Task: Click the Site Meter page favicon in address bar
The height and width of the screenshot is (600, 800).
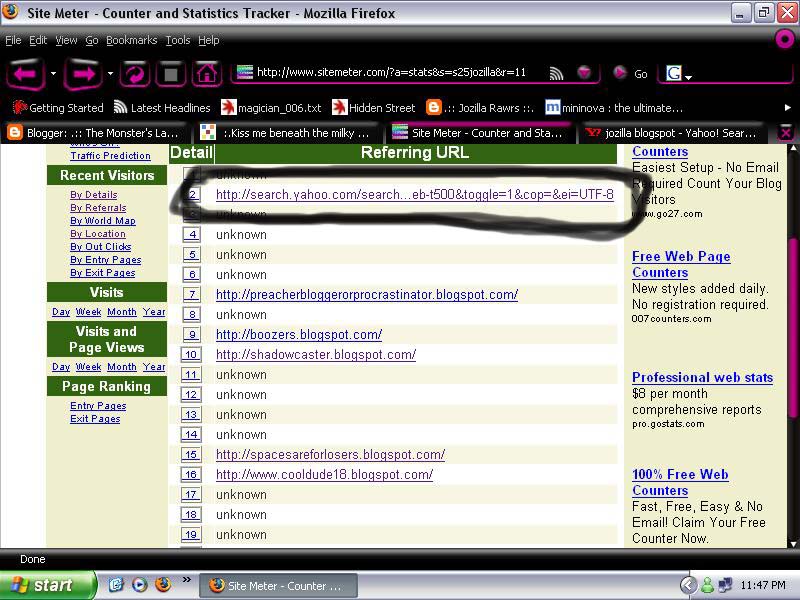Action: (245, 72)
